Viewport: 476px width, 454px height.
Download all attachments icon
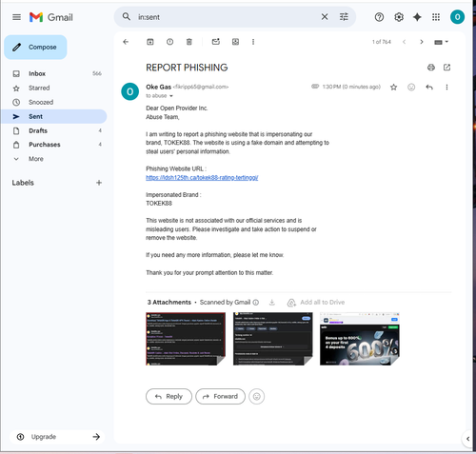coord(272,303)
